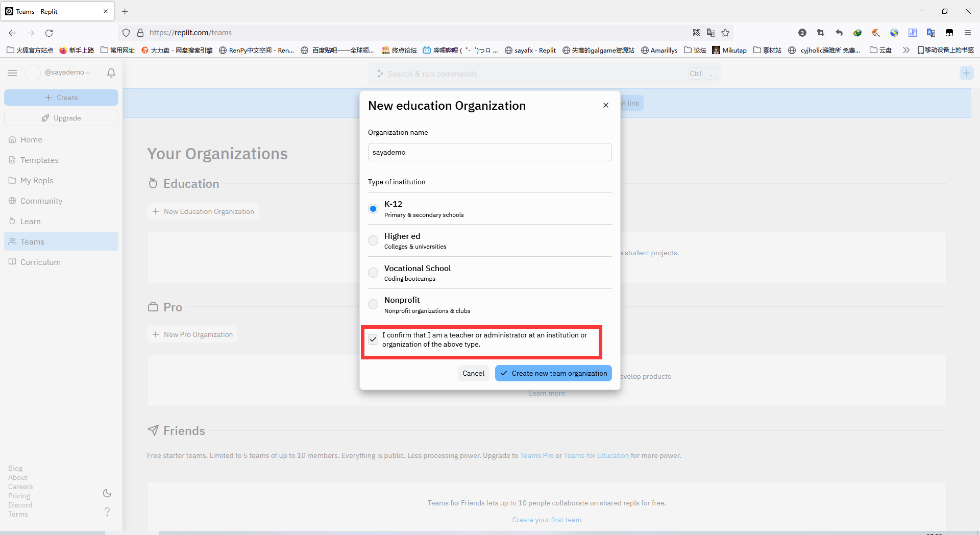
Task: Open the sidebar hamburger menu
Action: (x=12, y=73)
